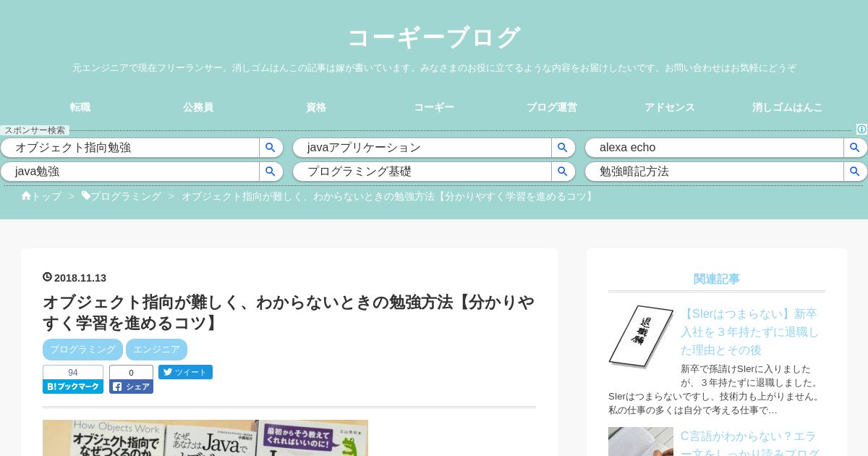Click the B!ブックマーク button
This screenshot has height=456, width=868.
point(73,387)
